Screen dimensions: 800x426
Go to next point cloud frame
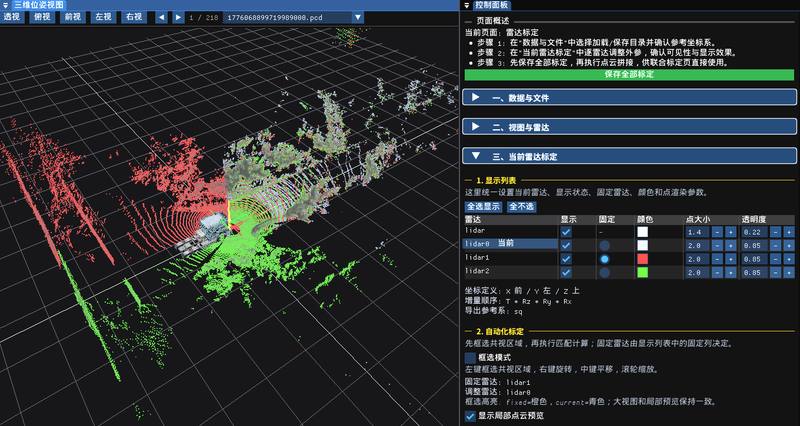click(x=178, y=17)
